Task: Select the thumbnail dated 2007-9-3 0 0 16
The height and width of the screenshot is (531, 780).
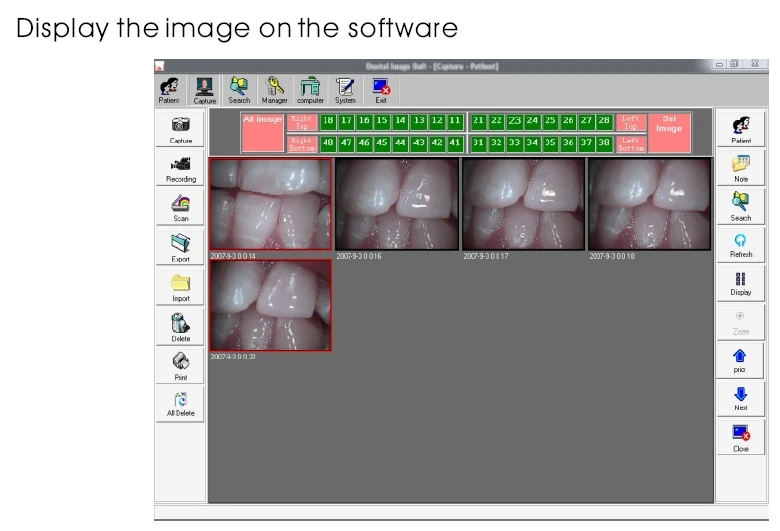Action: tap(397, 204)
